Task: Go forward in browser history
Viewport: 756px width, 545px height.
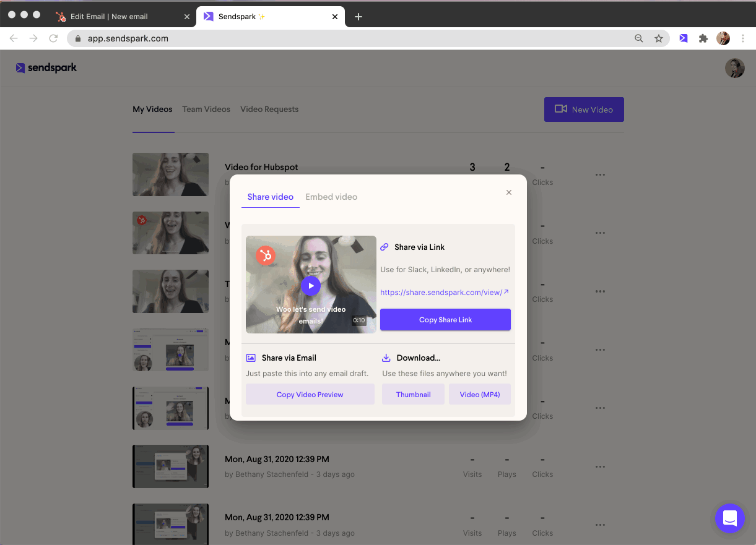Action: 33,38
